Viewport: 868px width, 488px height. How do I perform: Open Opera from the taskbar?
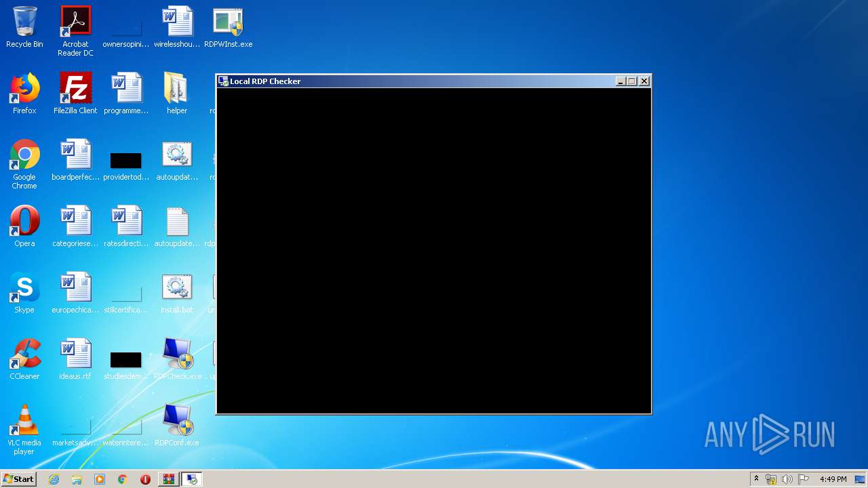[x=145, y=479]
